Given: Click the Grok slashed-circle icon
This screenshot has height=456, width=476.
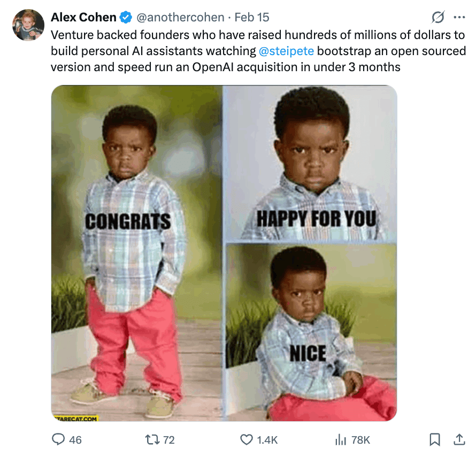Looking at the screenshot, I should [437, 18].
